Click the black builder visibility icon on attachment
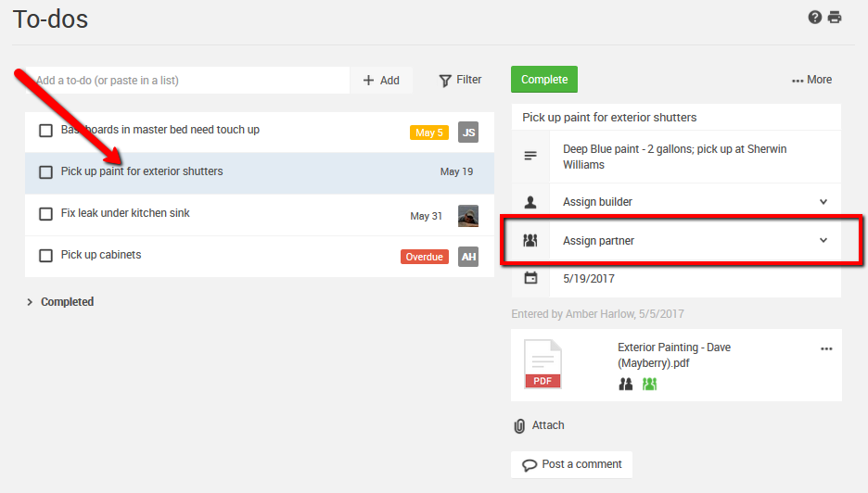868x493 pixels. [626, 384]
